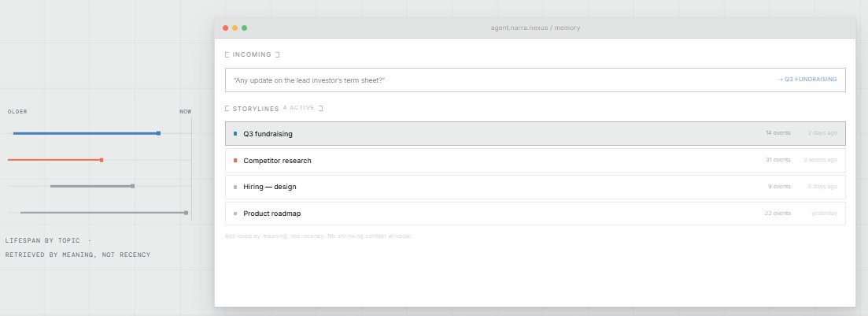Click the "14 events" count

pyautogui.click(x=778, y=133)
